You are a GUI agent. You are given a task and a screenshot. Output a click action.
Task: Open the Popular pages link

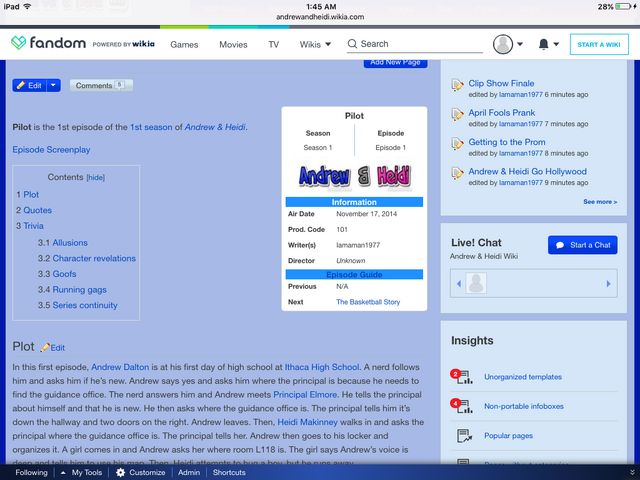pyautogui.click(x=508, y=436)
